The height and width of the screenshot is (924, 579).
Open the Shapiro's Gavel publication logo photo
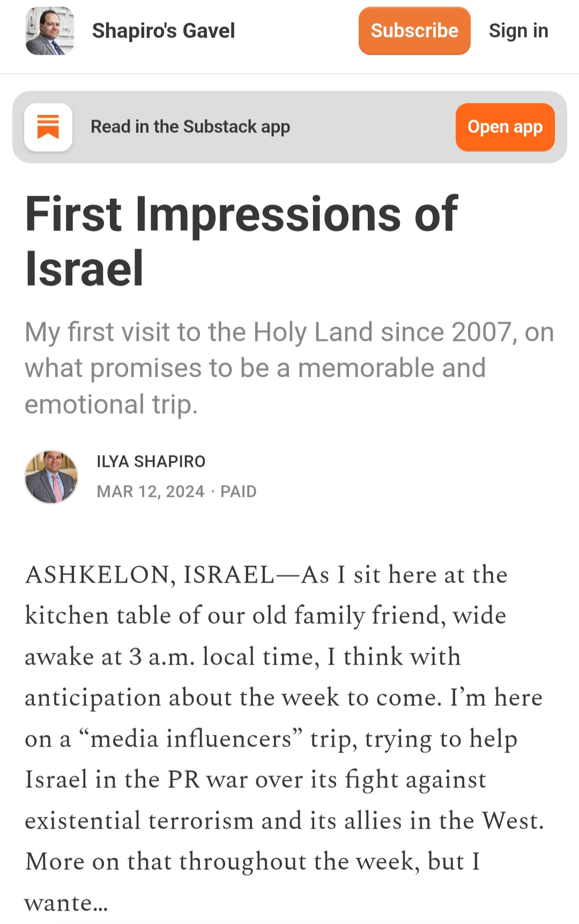[x=49, y=31]
